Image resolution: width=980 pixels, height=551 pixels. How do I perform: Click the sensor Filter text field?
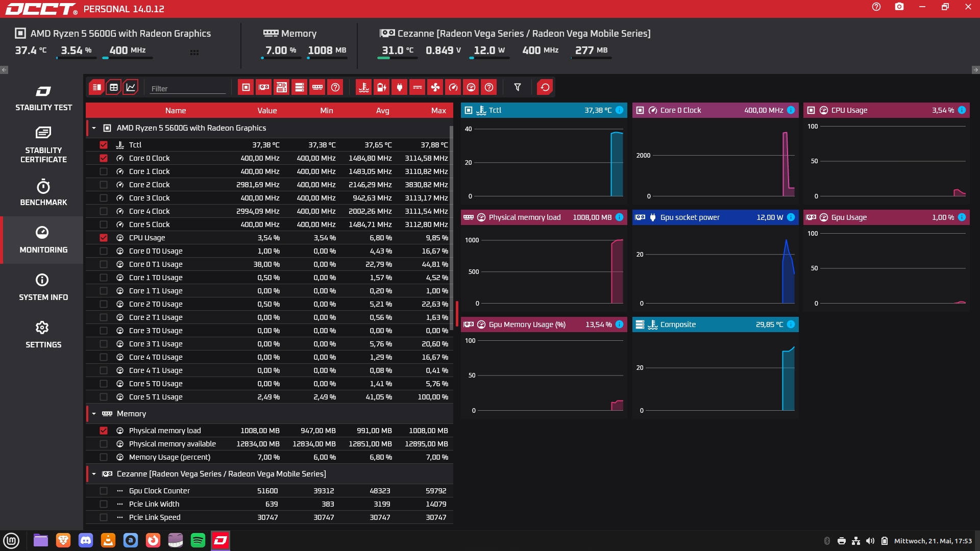point(187,88)
